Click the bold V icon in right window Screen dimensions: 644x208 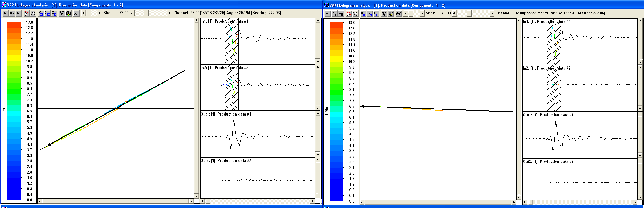[384, 14]
